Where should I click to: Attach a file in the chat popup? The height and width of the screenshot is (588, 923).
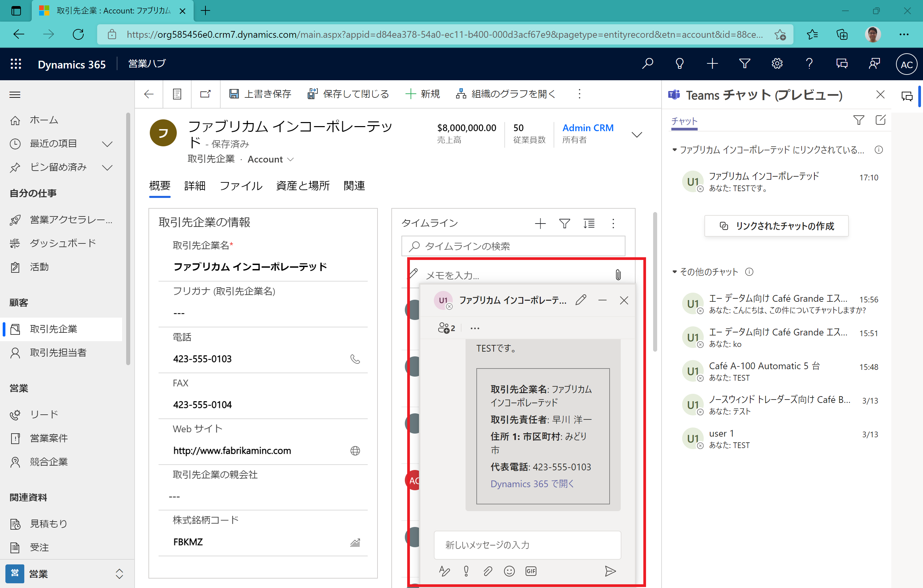click(487, 571)
